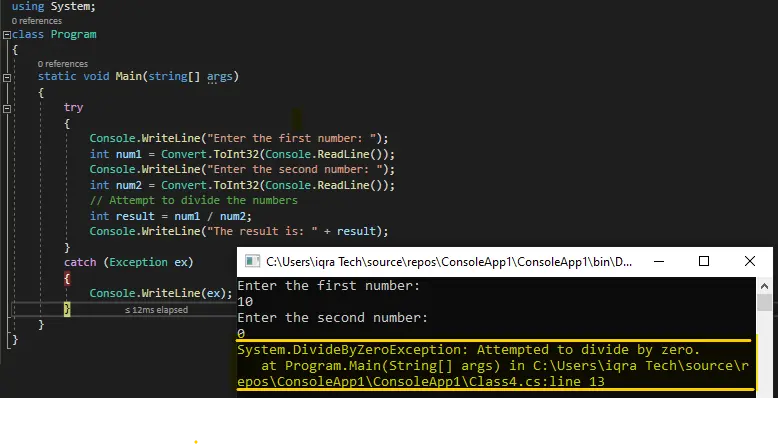Viewport: 778px width, 444px height.
Task: Click the console window application icon
Action: (x=251, y=262)
